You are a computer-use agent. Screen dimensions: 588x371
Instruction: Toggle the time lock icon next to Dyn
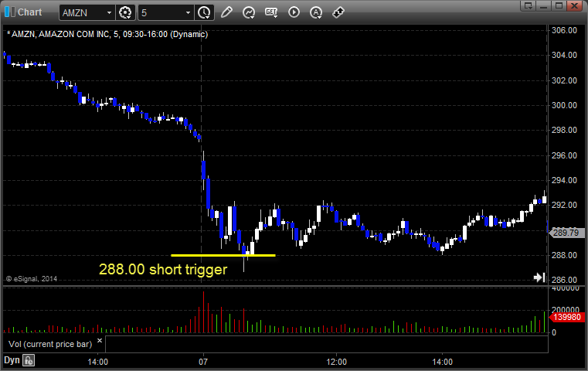pyautogui.click(x=29, y=360)
